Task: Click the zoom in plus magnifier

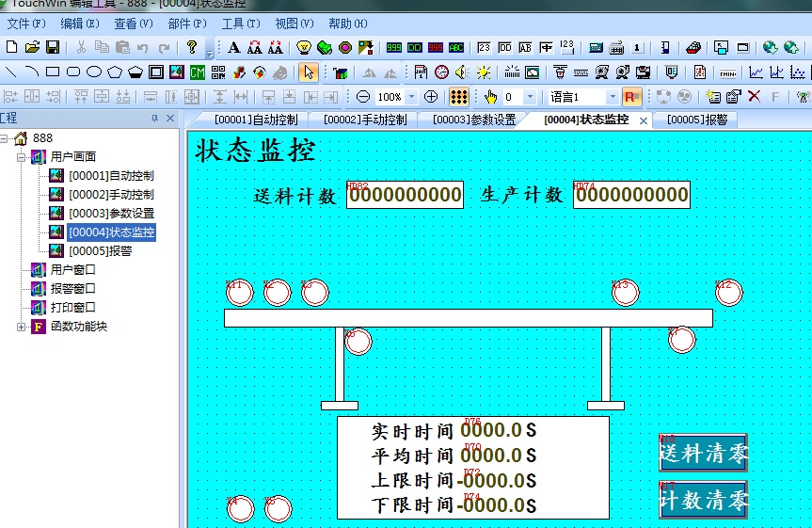Action: point(431,96)
